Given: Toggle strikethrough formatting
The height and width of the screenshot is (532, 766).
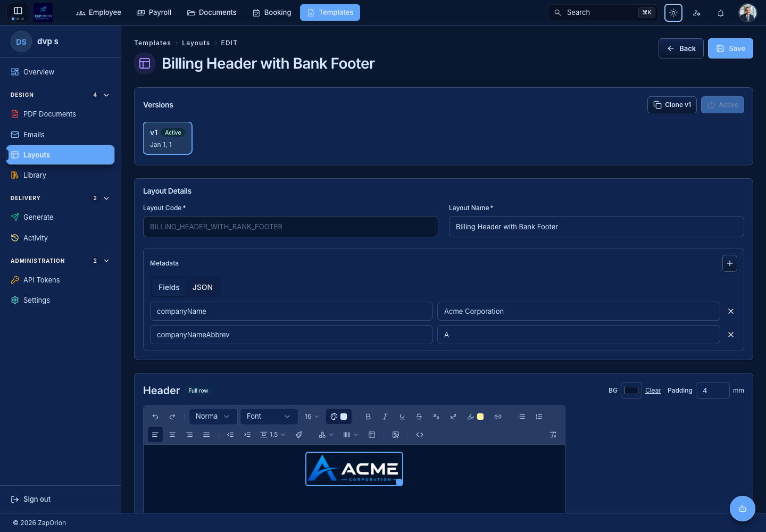Looking at the screenshot, I should [419, 417].
